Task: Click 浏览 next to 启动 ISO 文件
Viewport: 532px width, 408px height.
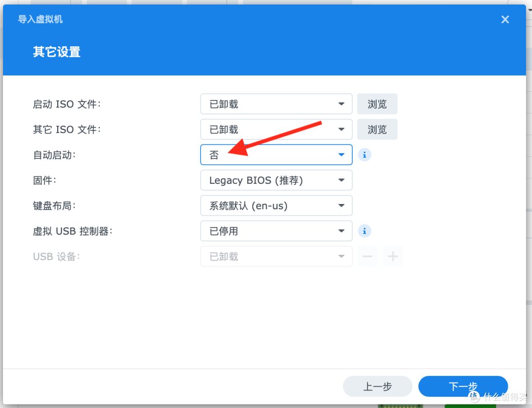Action: pos(377,104)
